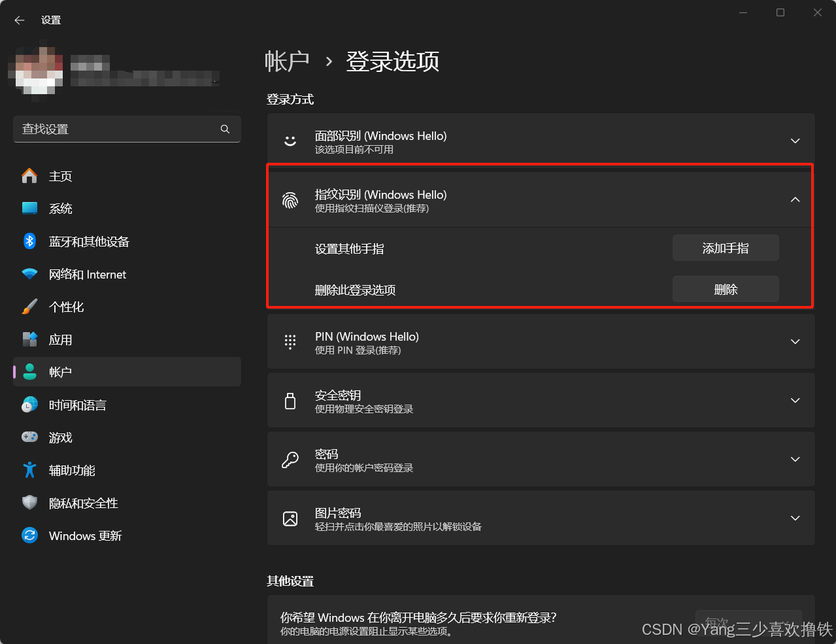Expand the 图片密码 chevron
The image size is (836, 644).
(x=795, y=518)
